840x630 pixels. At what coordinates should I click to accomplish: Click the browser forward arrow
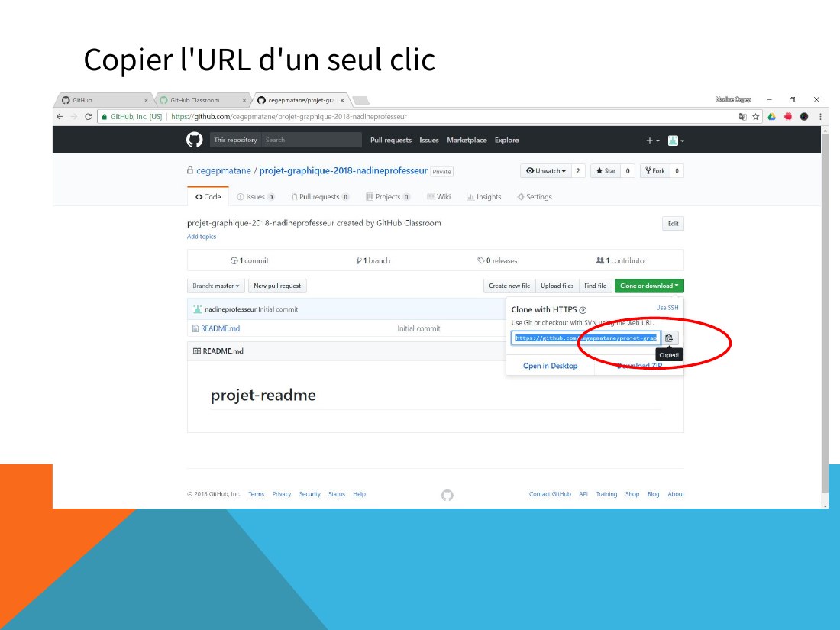pos(74,116)
